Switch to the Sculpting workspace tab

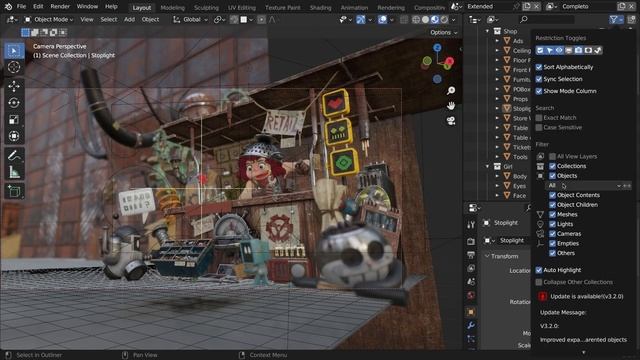click(x=206, y=7)
